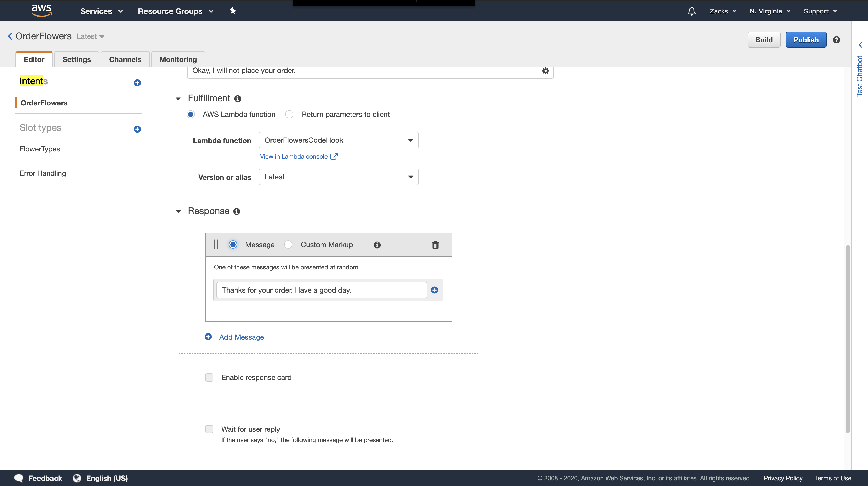Select Return parameters to client option
This screenshot has width=868, height=486.
[289, 114]
